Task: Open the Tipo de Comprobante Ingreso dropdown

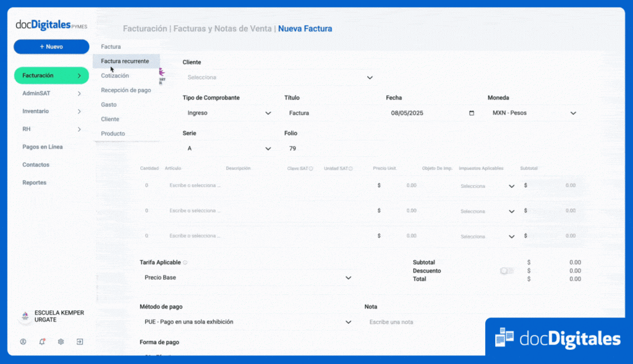Action: (229, 113)
